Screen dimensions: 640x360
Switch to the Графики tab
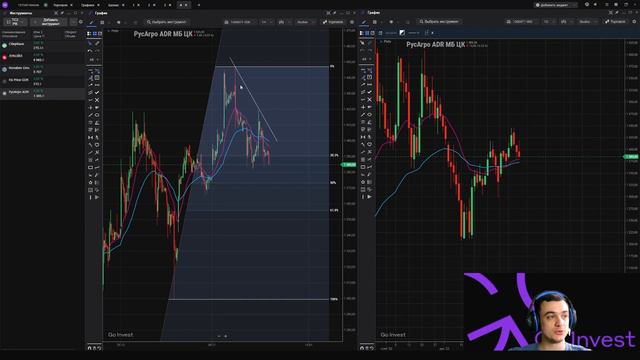click(x=87, y=5)
